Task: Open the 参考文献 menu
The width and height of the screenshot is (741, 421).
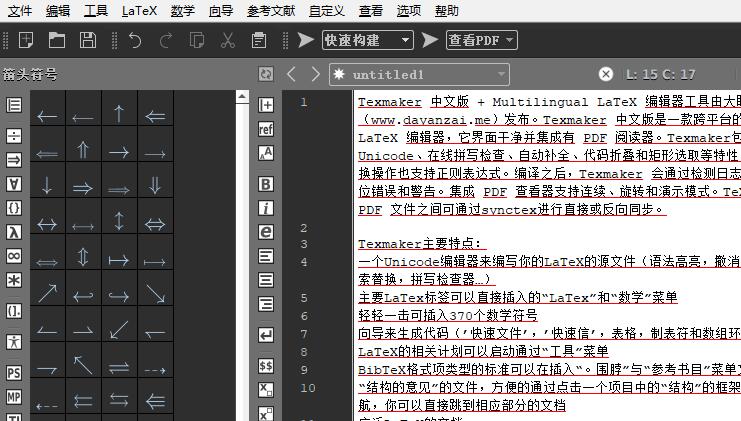Action: tap(271, 10)
